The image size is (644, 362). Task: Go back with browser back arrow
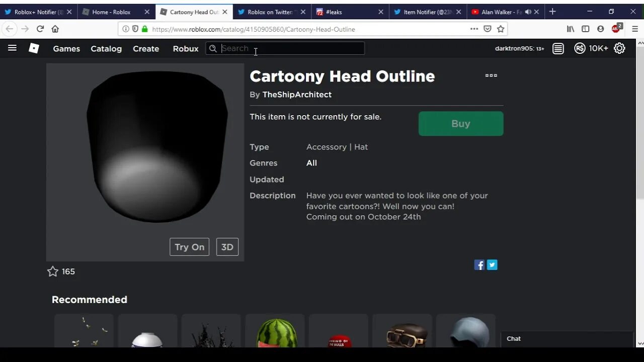[x=10, y=29]
